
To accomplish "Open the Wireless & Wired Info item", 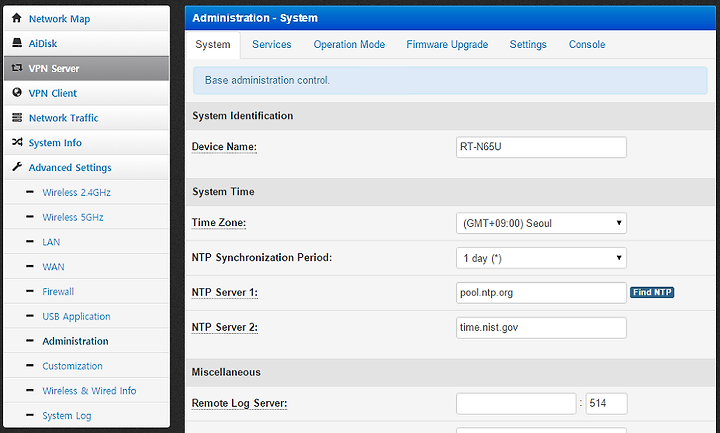I will click(89, 391).
